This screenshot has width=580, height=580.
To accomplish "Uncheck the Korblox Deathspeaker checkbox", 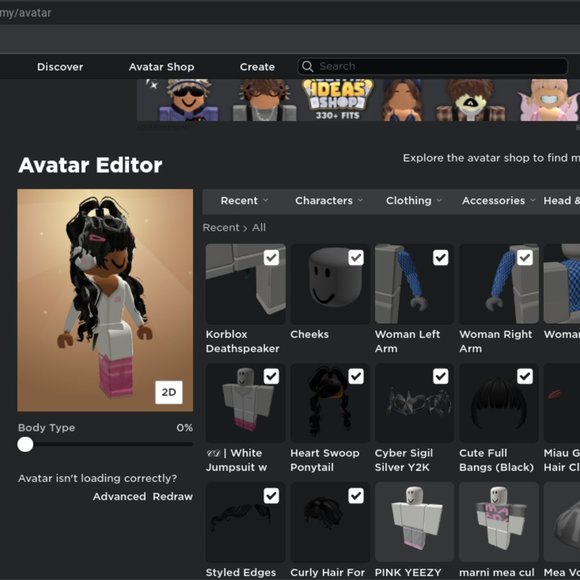I will (271, 257).
